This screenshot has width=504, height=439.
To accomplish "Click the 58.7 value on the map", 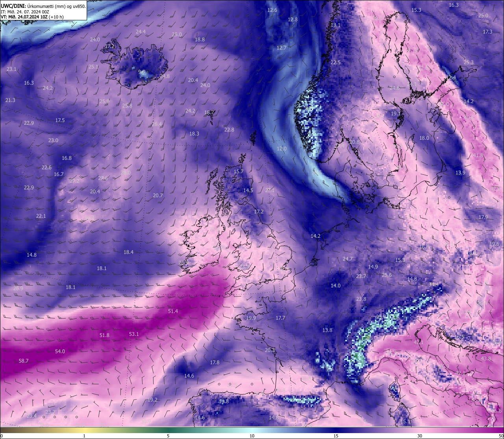I will tap(24, 361).
